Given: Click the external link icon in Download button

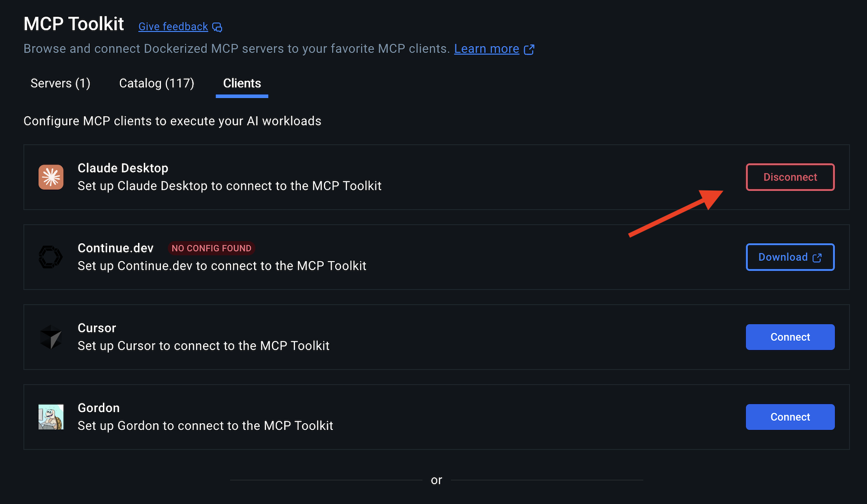Looking at the screenshot, I should click(817, 258).
